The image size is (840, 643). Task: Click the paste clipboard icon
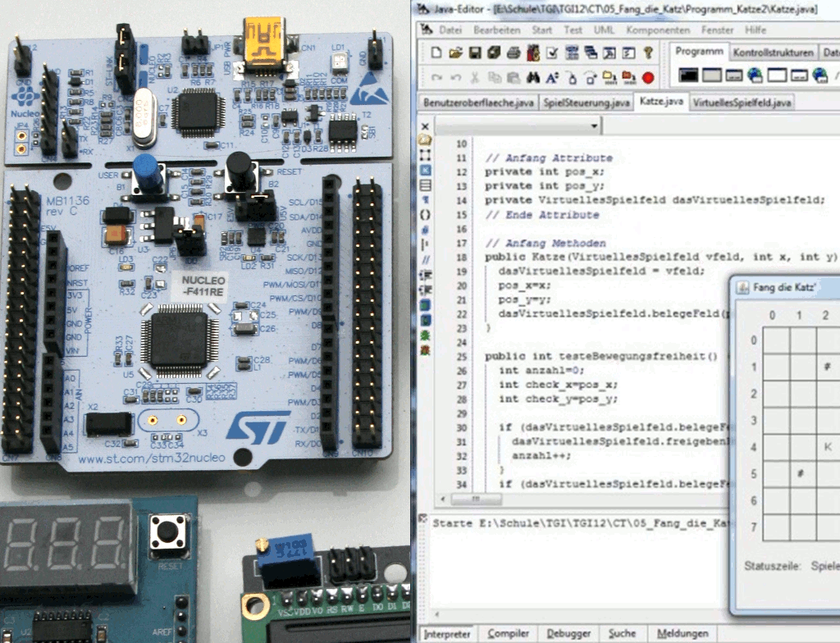point(514,78)
